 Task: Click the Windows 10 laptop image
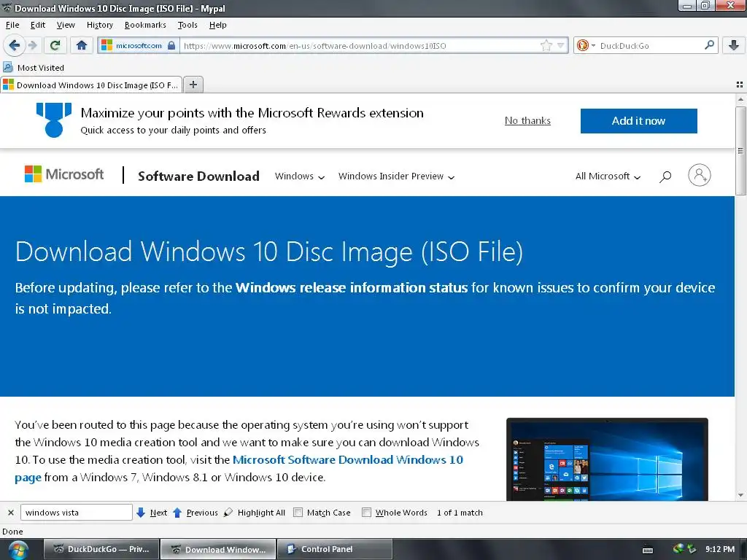click(x=607, y=459)
